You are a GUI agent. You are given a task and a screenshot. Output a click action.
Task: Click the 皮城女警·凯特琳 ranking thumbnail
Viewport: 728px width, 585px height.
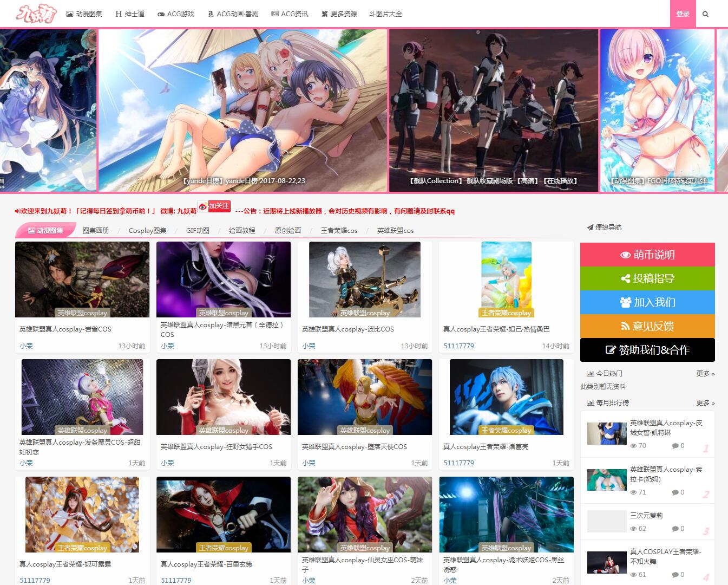tap(607, 433)
